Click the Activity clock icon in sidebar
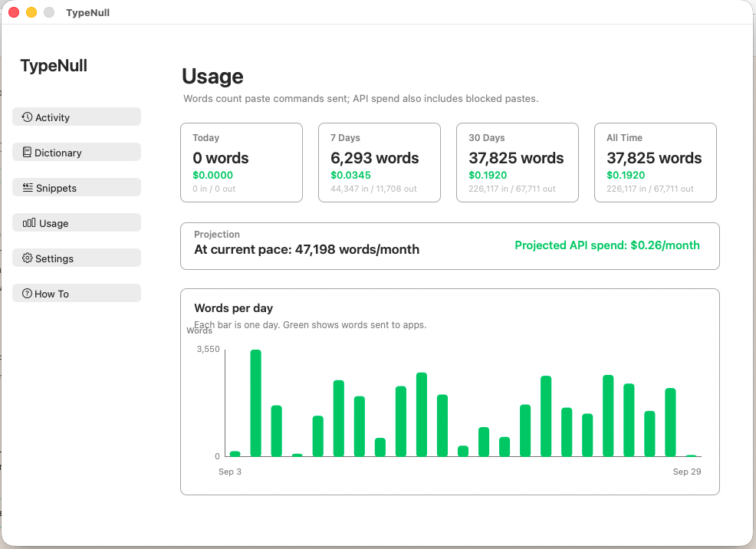 coord(28,117)
